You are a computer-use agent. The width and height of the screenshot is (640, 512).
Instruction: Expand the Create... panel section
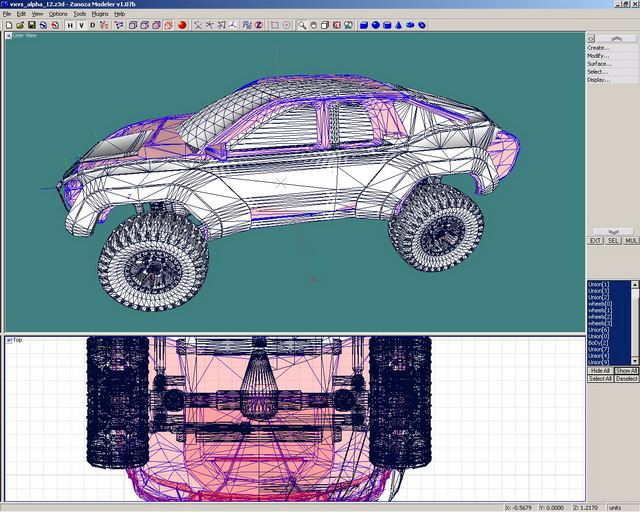pos(598,47)
